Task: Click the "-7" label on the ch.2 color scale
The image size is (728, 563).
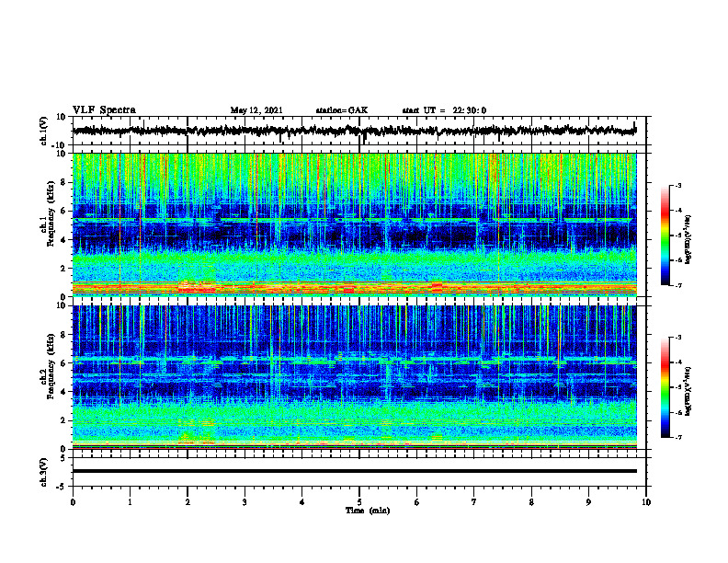Action: [x=677, y=437]
